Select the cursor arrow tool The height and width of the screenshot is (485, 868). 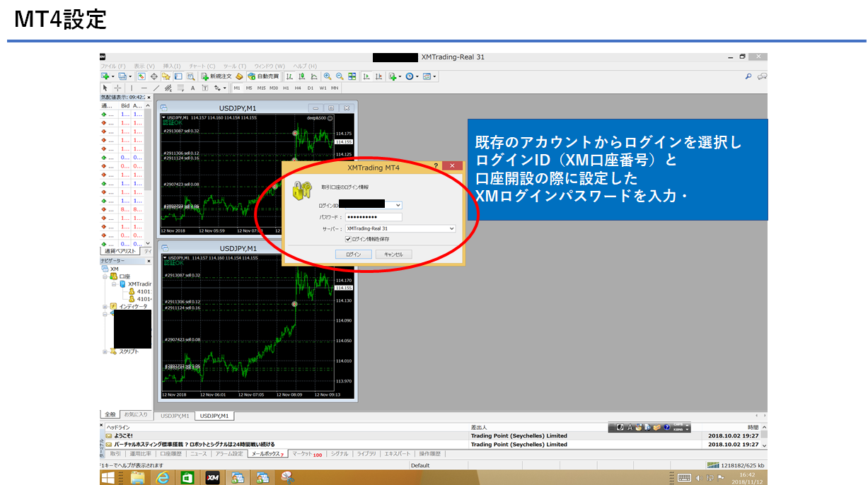click(105, 88)
